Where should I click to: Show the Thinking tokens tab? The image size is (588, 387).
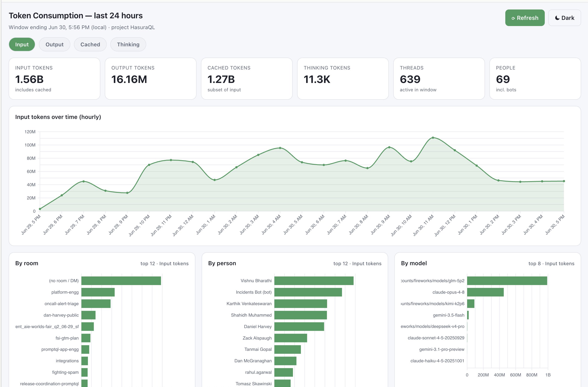128,45
